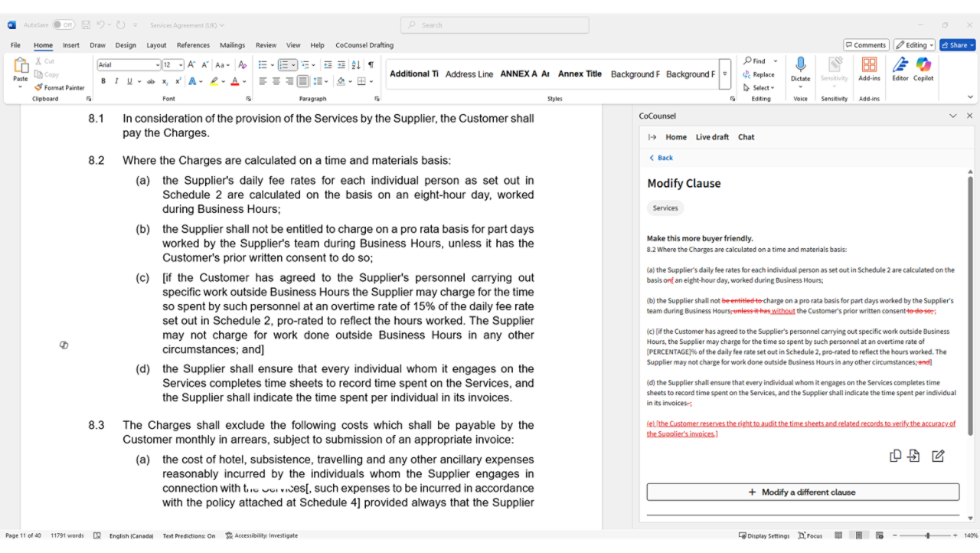Toggle the AutoSave switch

[x=64, y=25]
